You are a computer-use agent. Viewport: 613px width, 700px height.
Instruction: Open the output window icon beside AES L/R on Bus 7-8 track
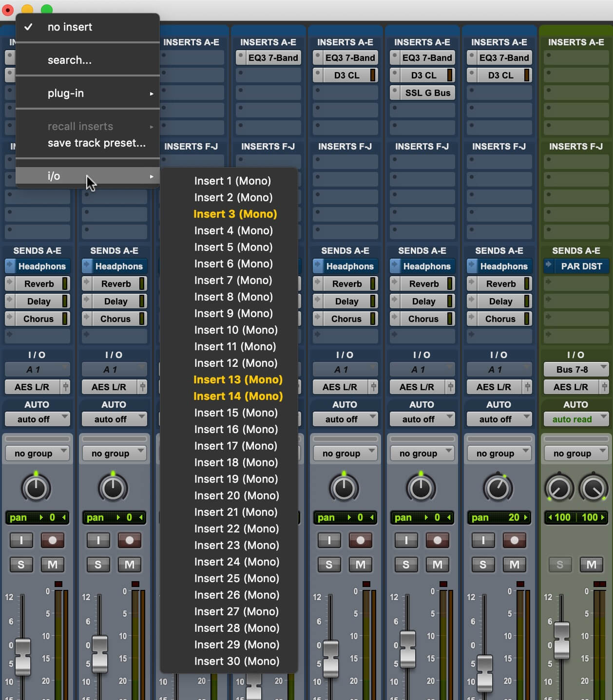coord(604,387)
